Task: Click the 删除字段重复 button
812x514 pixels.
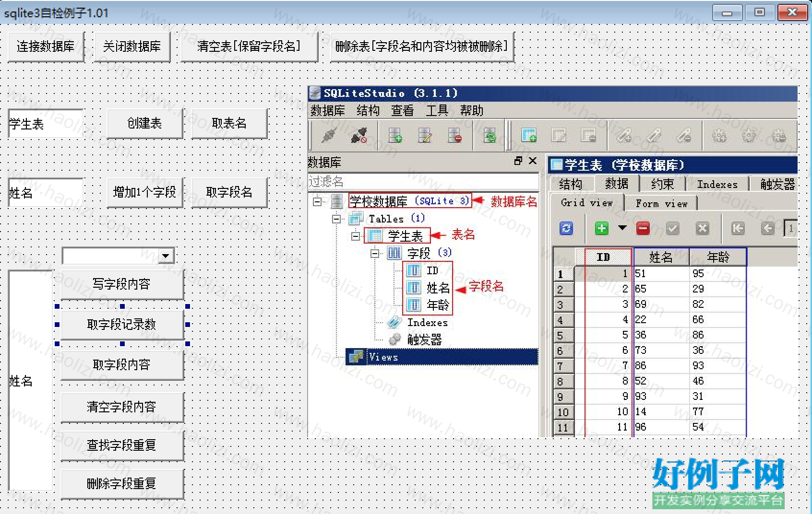Action: coord(122,484)
